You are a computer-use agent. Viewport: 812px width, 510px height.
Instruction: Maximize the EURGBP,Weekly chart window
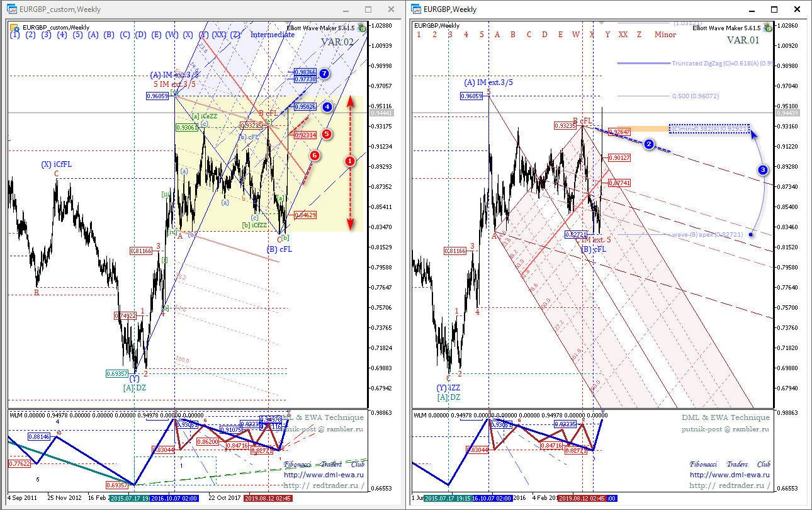coord(774,9)
